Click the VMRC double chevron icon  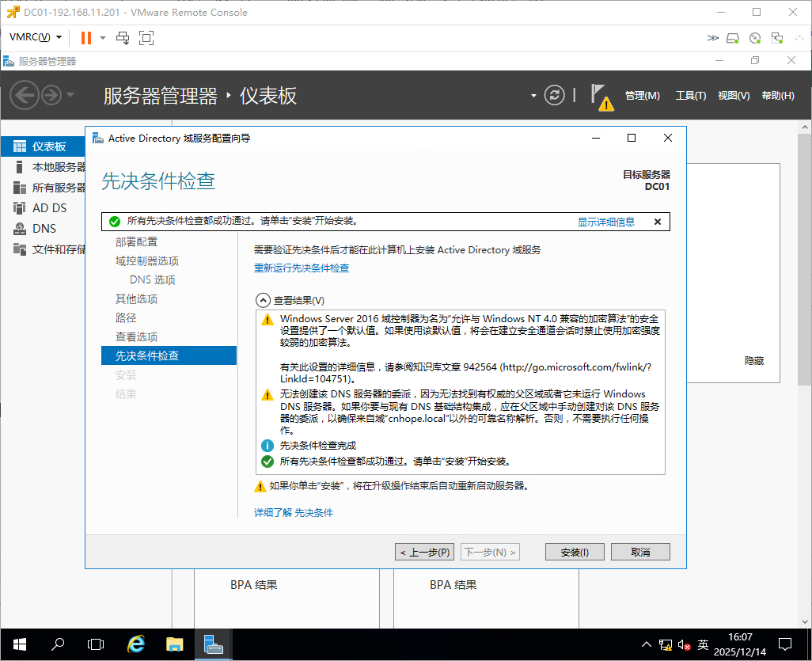click(712, 38)
